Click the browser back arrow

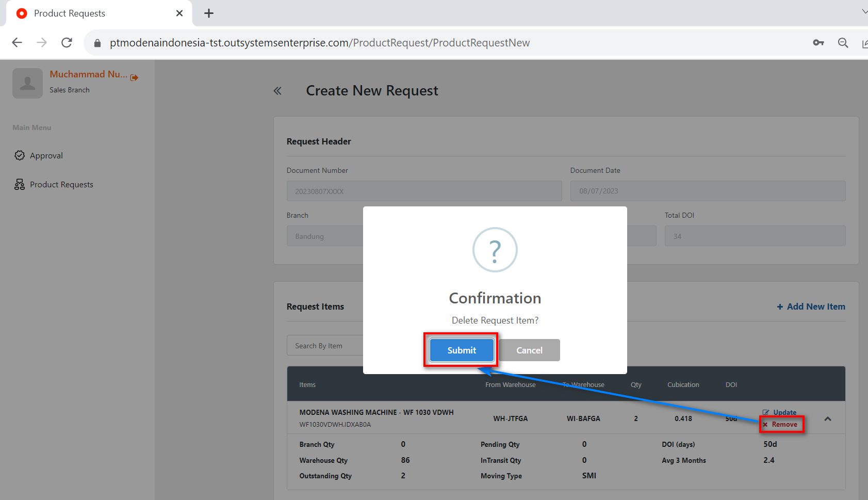coord(17,43)
